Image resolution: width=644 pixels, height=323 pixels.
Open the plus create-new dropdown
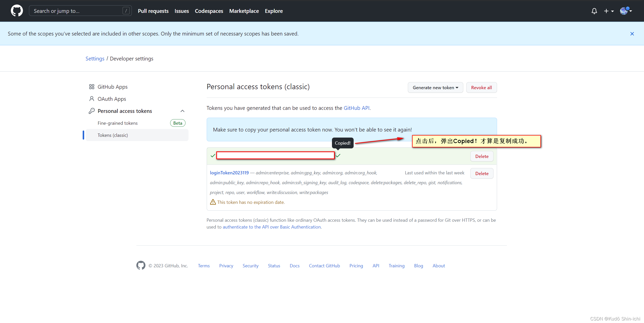(x=609, y=11)
